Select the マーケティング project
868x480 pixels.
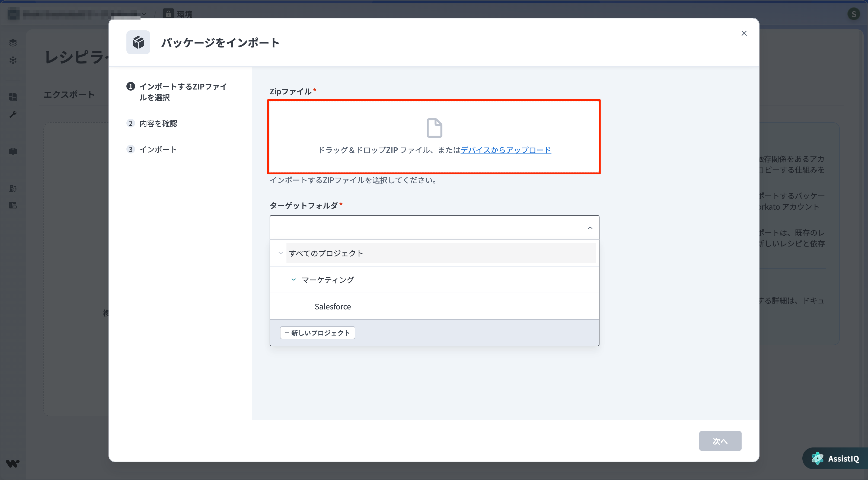(327, 280)
